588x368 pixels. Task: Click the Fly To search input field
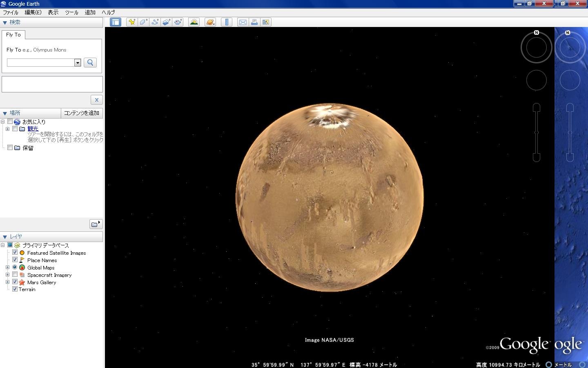[40, 63]
